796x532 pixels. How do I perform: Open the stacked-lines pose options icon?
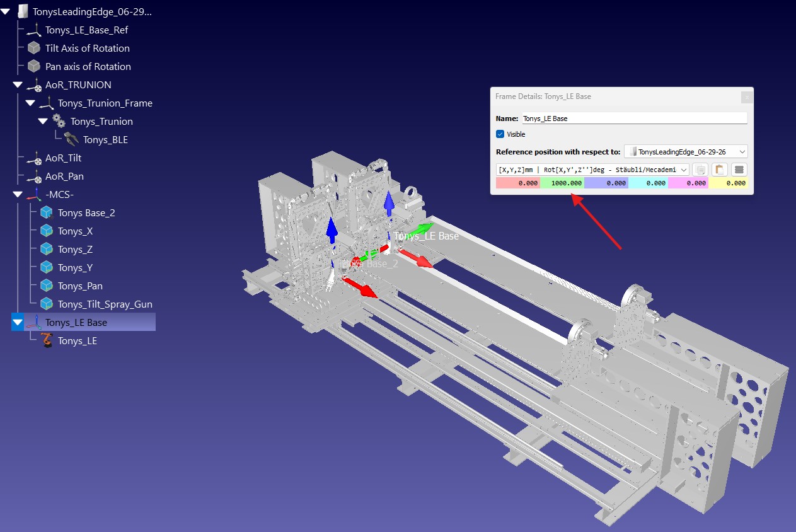point(739,170)
